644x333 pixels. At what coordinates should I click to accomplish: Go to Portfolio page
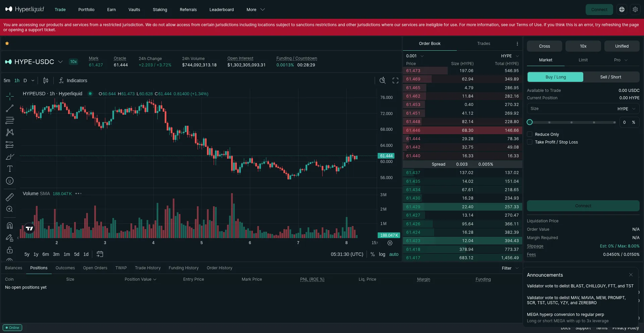[86, 9]
